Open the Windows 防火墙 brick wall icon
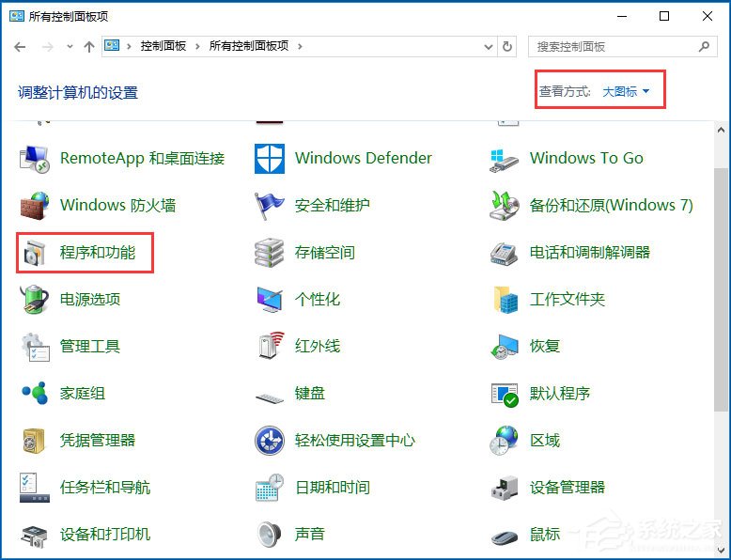 (x=35, y=206)
